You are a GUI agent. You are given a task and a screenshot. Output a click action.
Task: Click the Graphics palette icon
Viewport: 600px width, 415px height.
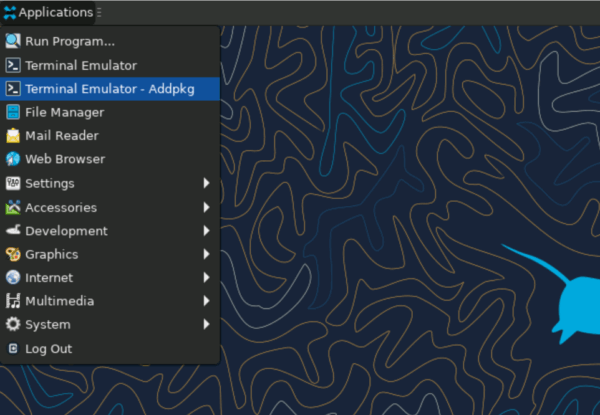tap(13, 254)
